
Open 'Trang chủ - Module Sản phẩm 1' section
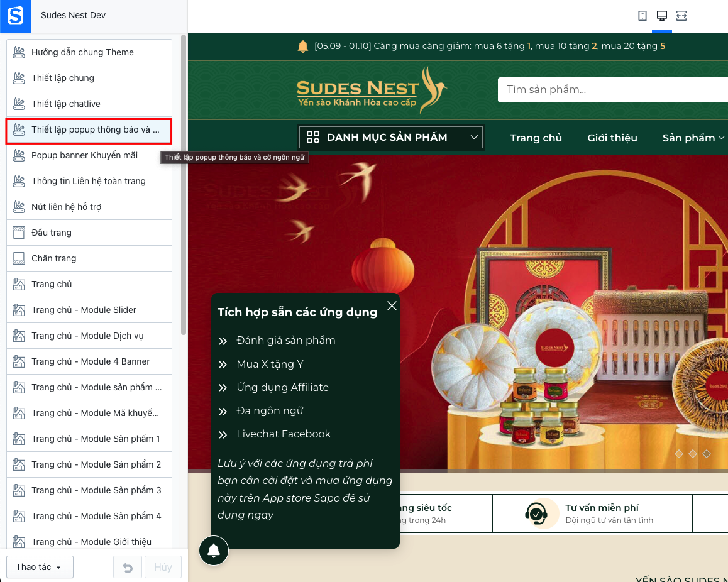pyautogui.click(x=89, y=439)
